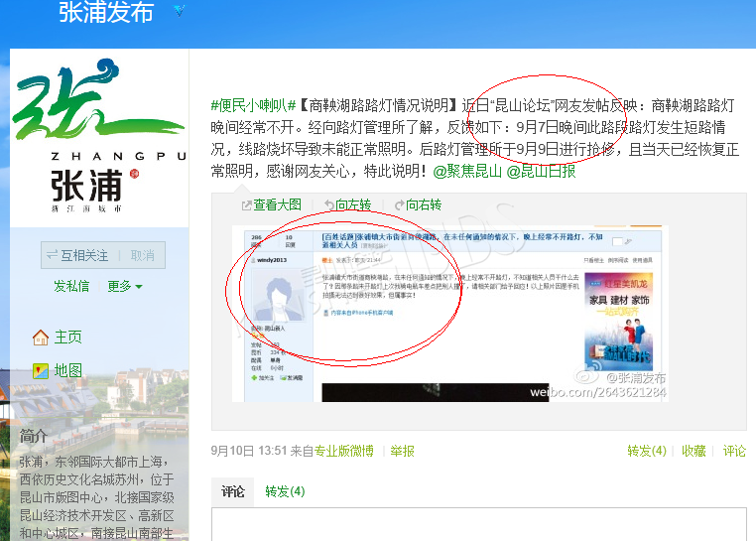756x541 pixels.
Task: Switch to the 转发(4) reposts tab
Action: click(x=285, y=491)
